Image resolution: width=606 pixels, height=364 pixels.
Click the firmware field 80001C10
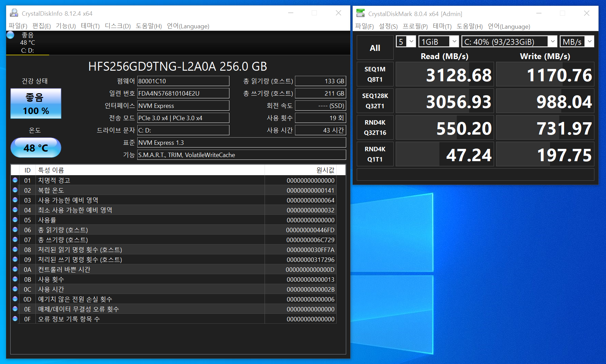[183, 81]
